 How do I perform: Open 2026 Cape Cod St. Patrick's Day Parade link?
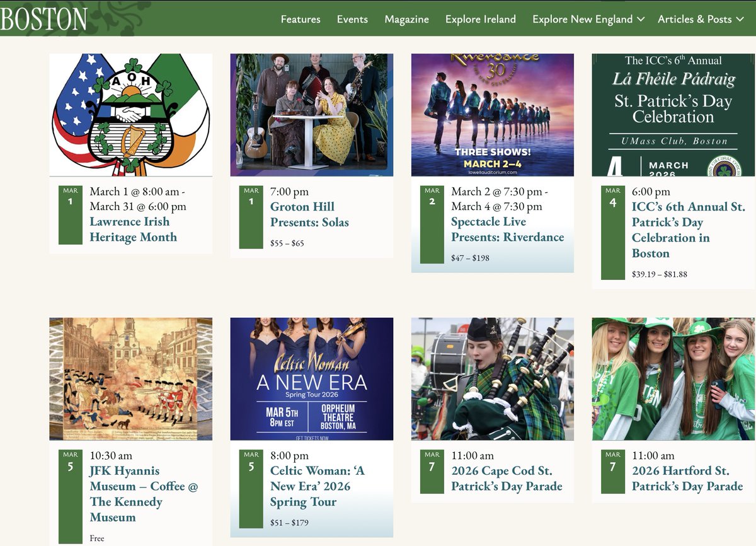(507, 479)
